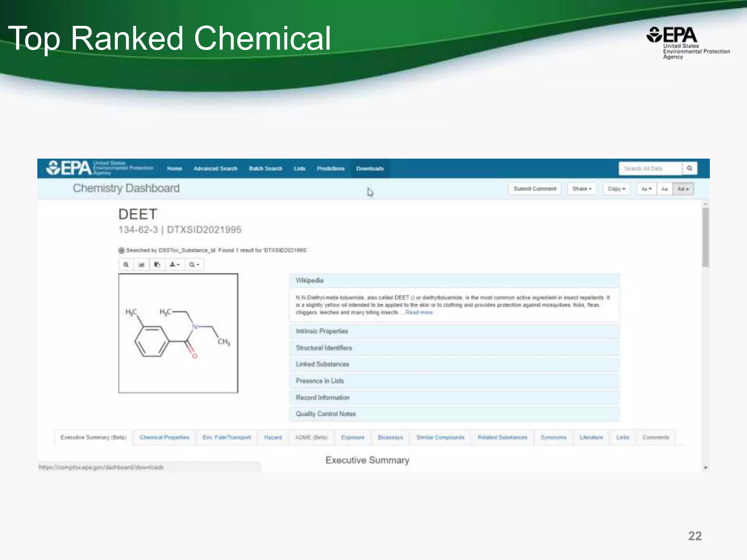
Task: Click the EPA logo in dashboard navbar
Action: pos(100,168)
